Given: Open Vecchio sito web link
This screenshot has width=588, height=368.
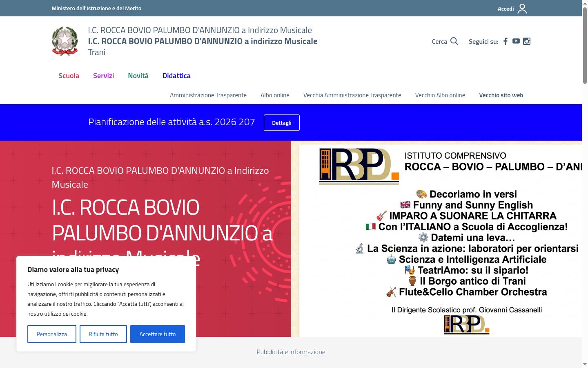Looking at the screenshot, I should (x=501, y=95).
